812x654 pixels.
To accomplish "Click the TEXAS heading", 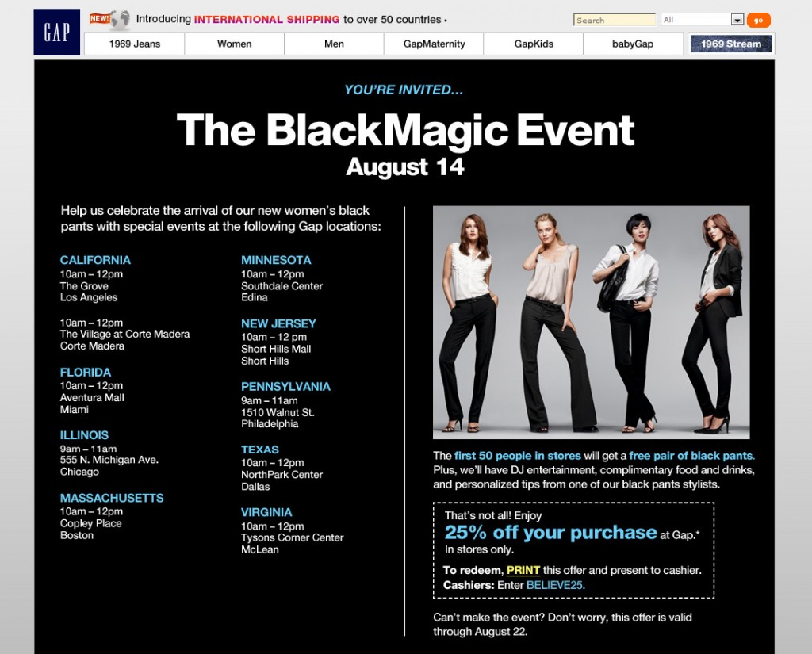I will point(260,449).
